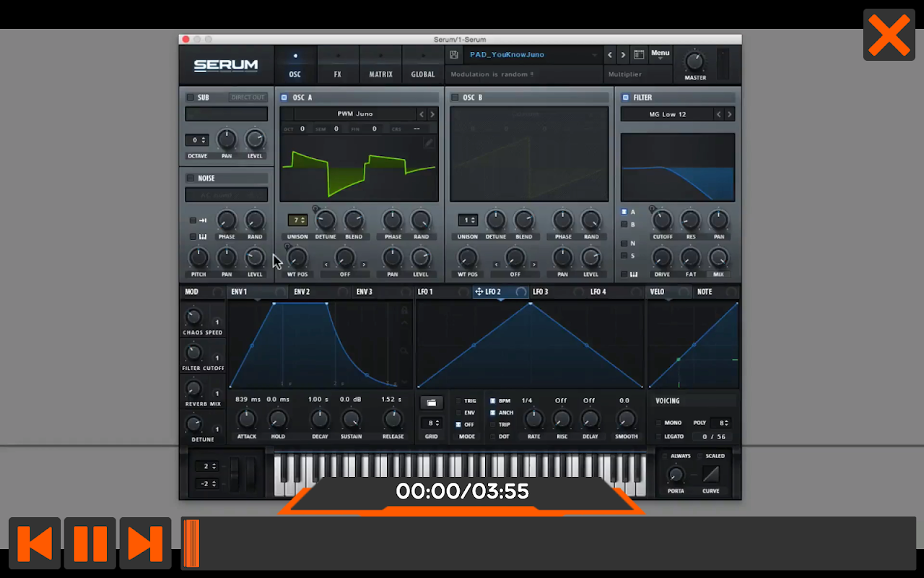This screenshot has width=924, height=578.
Task: Open OSC A wavetable editor pencil
Action: (429, 143)
